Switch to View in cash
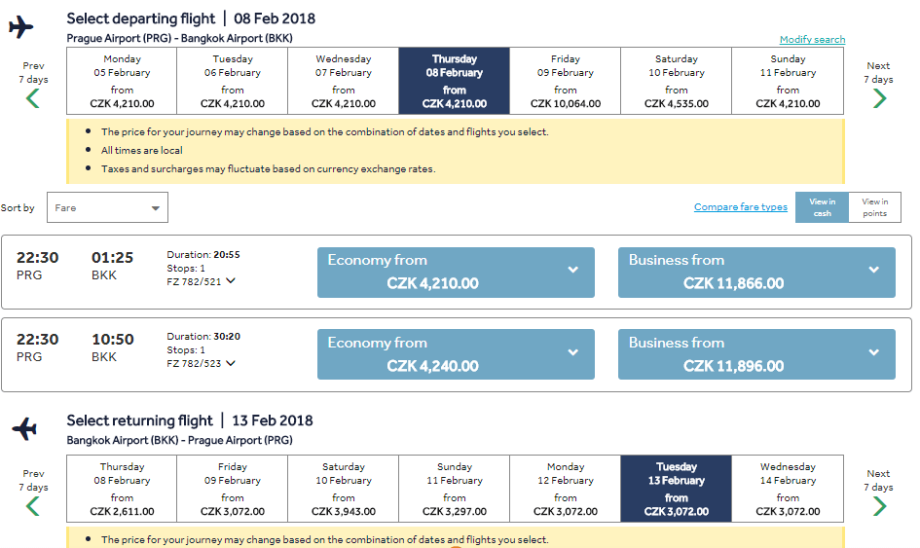The width and height of the screenshot is (920, 548). click(822, 207)
